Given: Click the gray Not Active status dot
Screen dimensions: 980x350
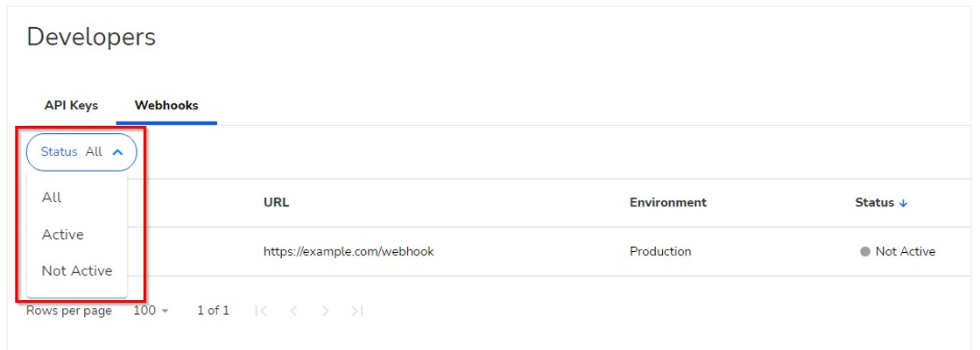Looking at the screenshot, I should [x=865, y=251].
